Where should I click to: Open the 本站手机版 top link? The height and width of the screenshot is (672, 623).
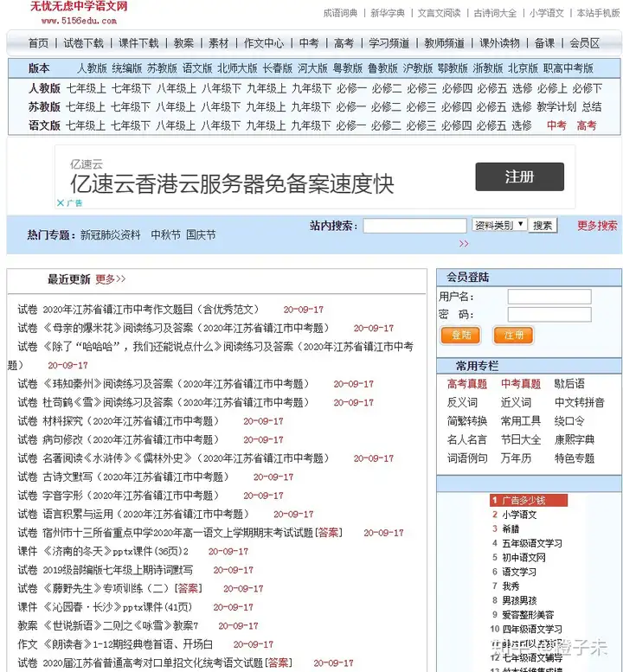(599, 13)
